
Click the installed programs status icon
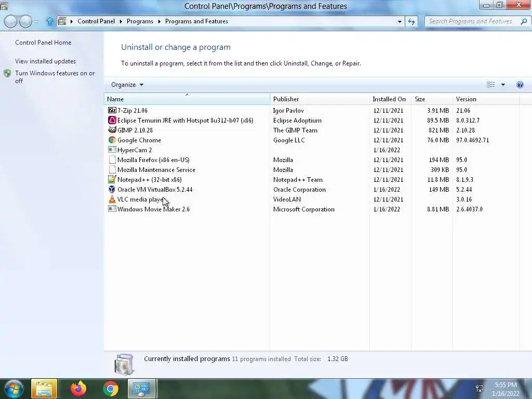(x=125, y=364)
